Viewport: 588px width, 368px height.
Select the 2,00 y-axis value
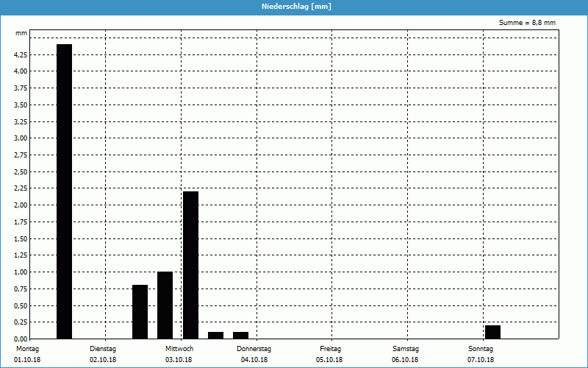pos(20,205)
